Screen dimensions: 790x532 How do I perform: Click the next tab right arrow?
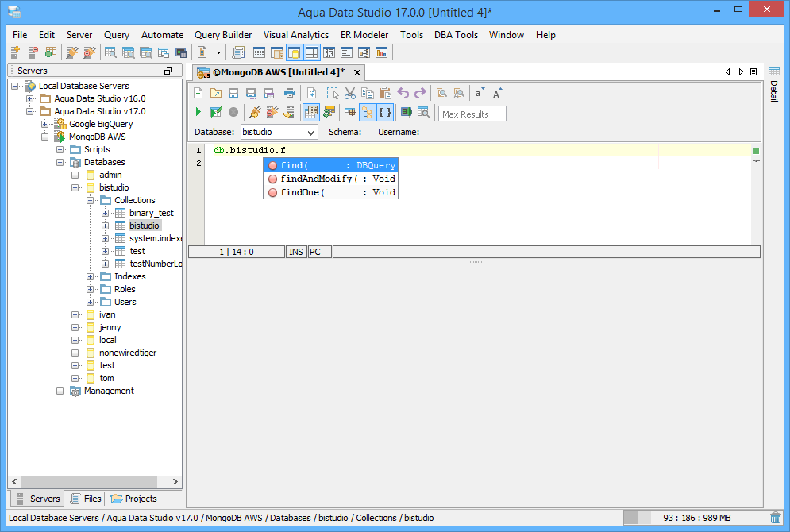tap(741, 72)
